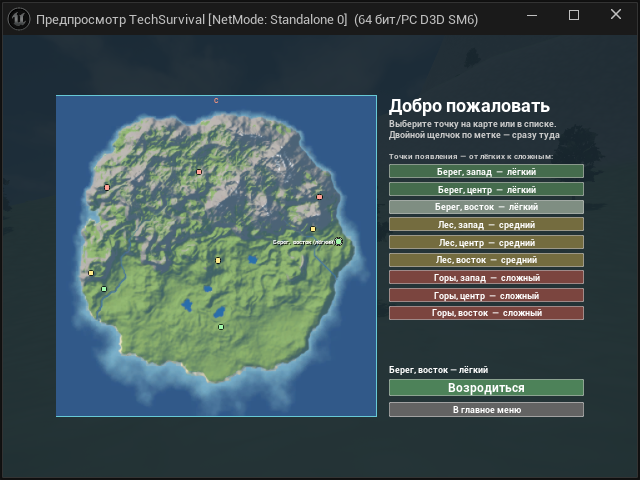Select the red spawn marker in the central mountains
The height and width of the screenshot is (480, 640).
tap(199, 172)
